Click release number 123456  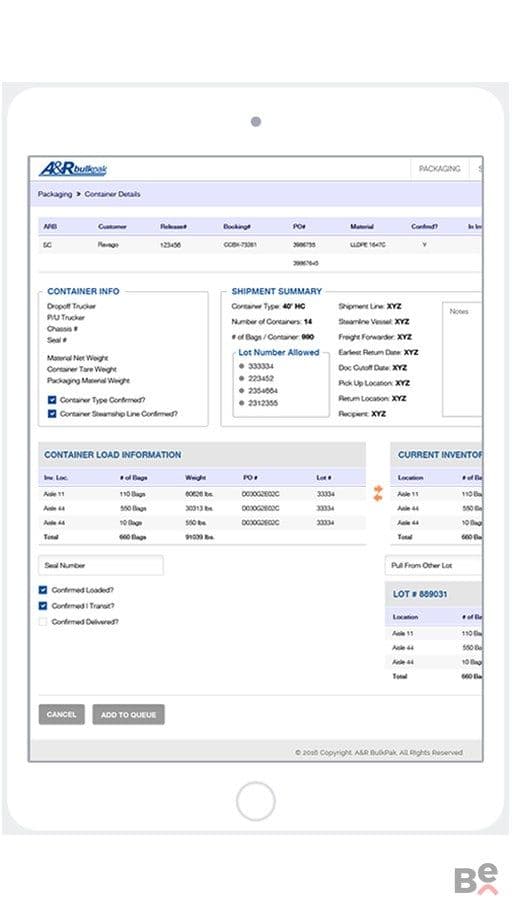(170, 245)
